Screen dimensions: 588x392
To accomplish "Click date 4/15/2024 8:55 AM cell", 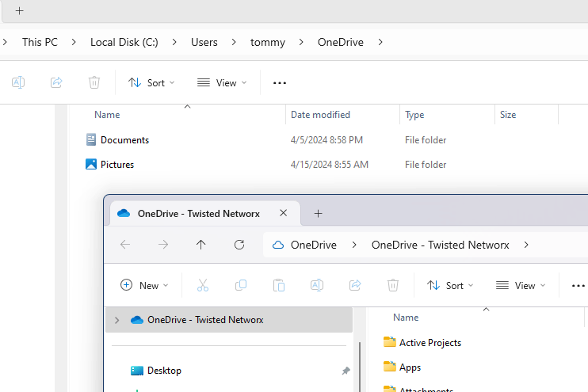I will click(x=329, y=165).
